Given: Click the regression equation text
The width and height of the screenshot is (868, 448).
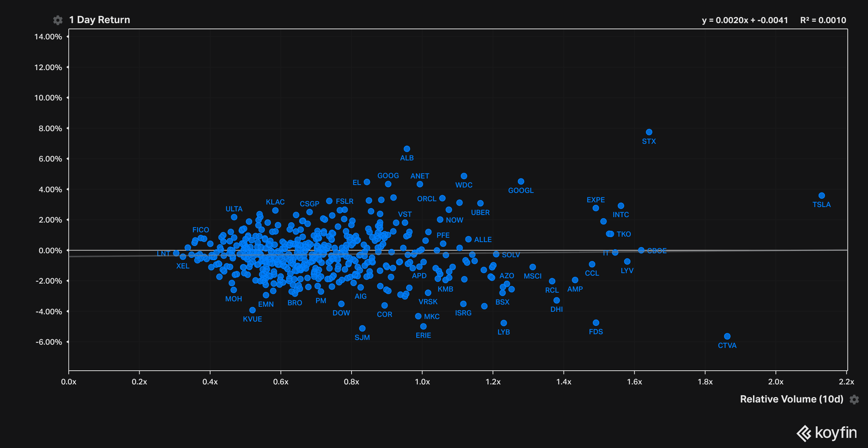Looking at the screenshot, I should [745, 20].
